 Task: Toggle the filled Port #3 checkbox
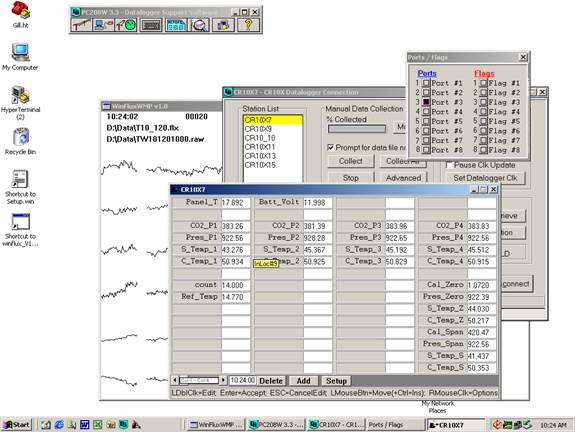(426, 102)
